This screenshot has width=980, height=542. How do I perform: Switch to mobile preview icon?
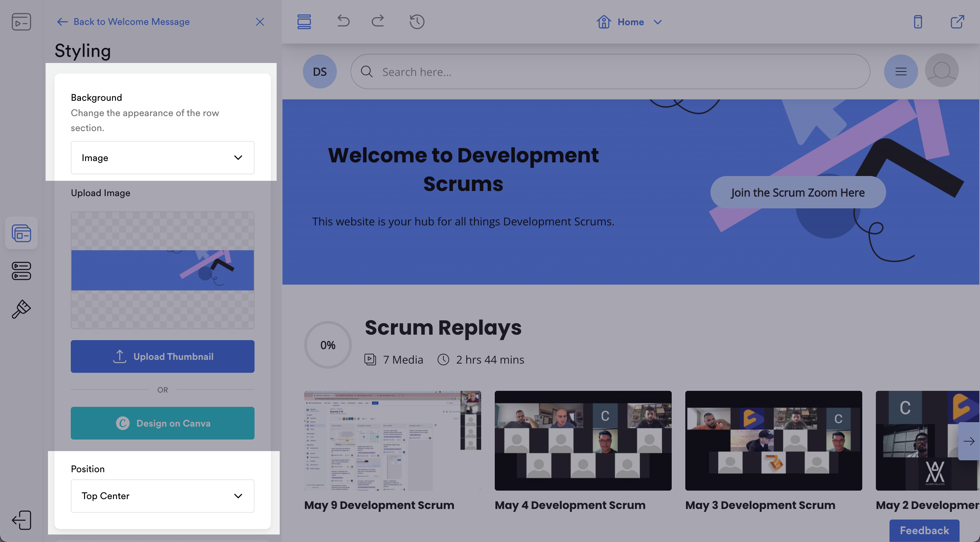(918, 22)
